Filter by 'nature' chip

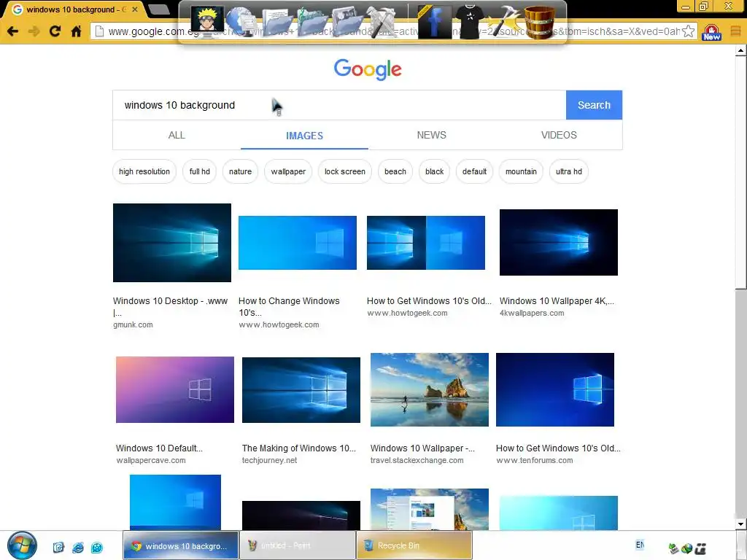[x=240, y=171]
